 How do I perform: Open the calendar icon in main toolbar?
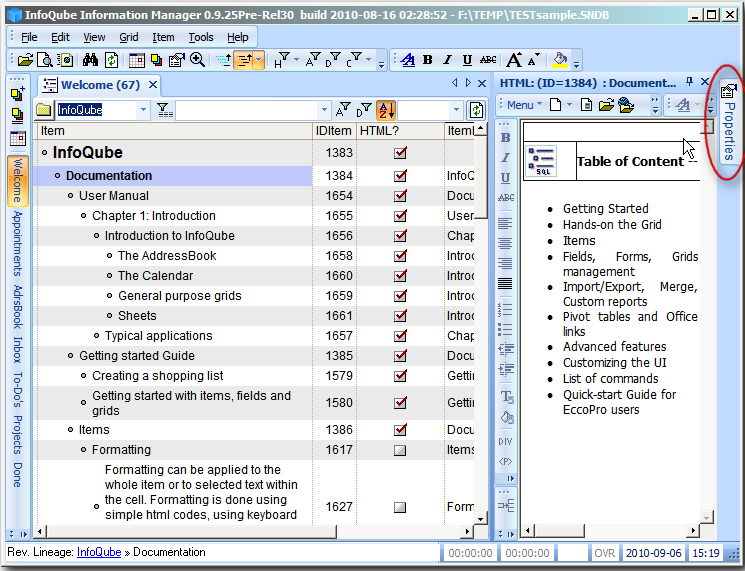[137, 60]
